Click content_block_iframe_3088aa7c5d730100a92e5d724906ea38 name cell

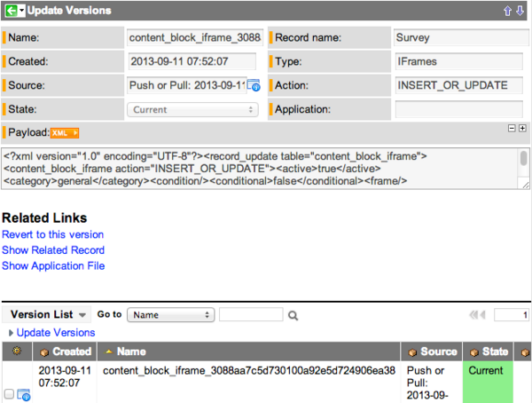pos(249,370)
